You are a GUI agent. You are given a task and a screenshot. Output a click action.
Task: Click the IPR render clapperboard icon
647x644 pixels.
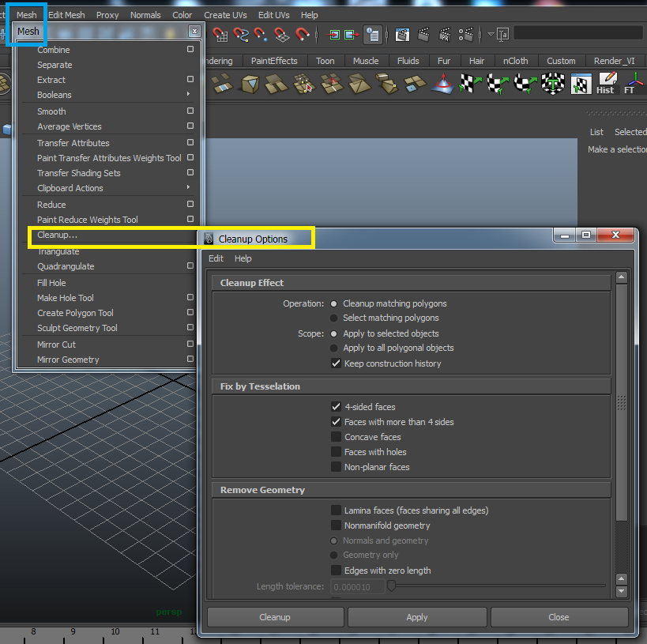tap(445, 35)
